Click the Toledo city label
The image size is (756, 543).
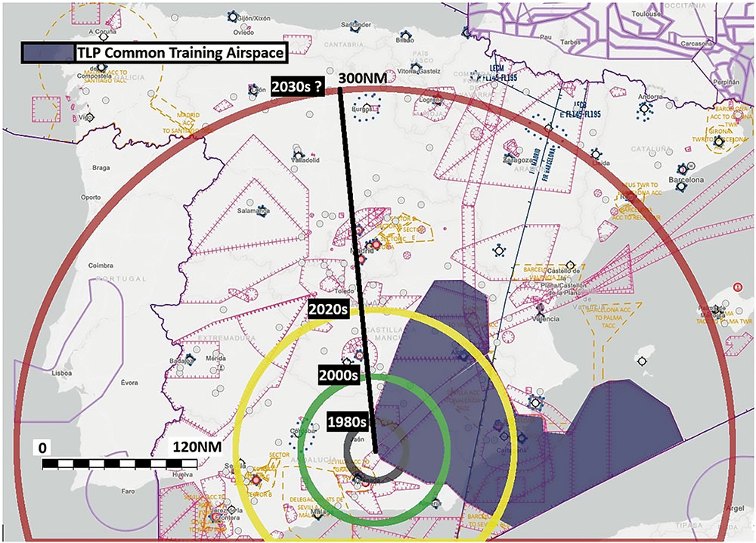345,291
